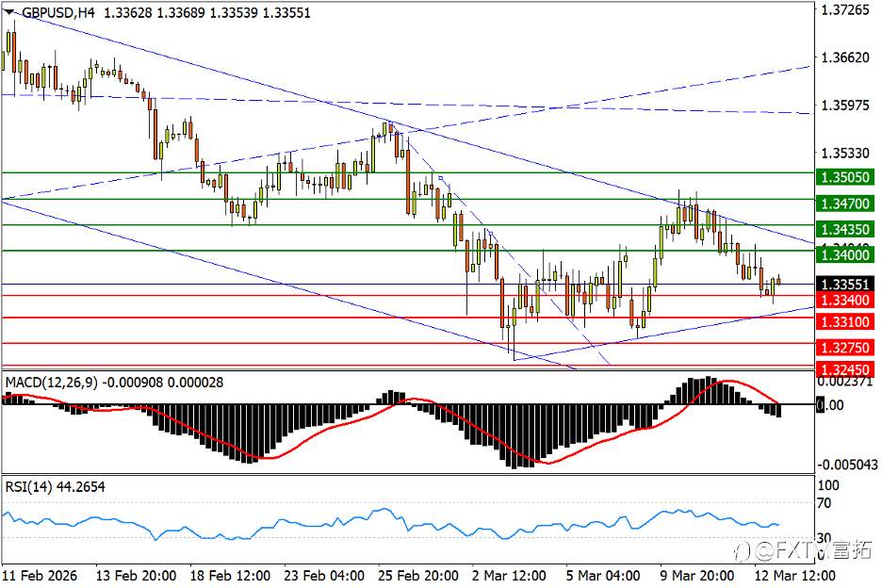Select the 18 Feb 12:00 time label
Viewport: 882px width, 588px height.
[x=230, y=576]
